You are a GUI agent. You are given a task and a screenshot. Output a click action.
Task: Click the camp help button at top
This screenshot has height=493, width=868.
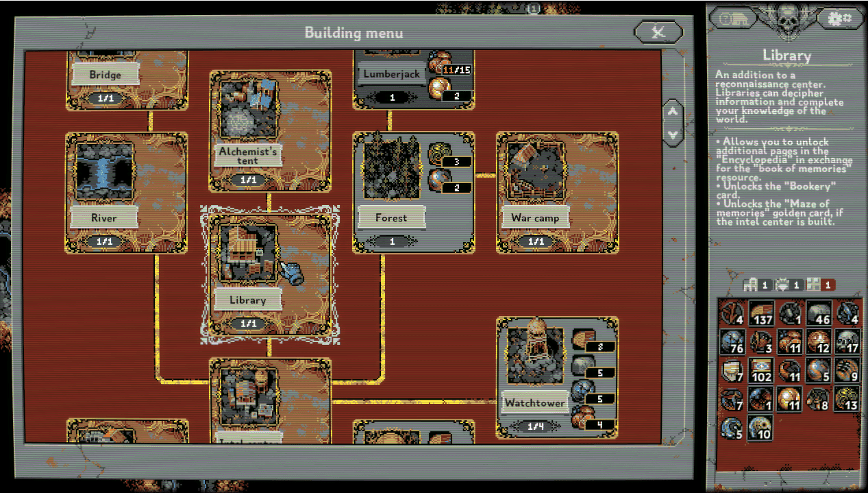click(732, 19)
